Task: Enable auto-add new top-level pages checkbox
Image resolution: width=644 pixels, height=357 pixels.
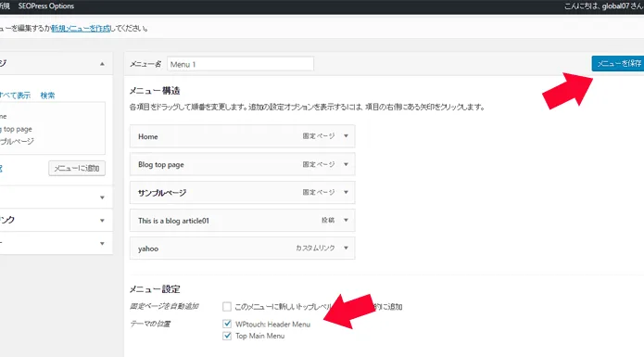Action: 227,307
